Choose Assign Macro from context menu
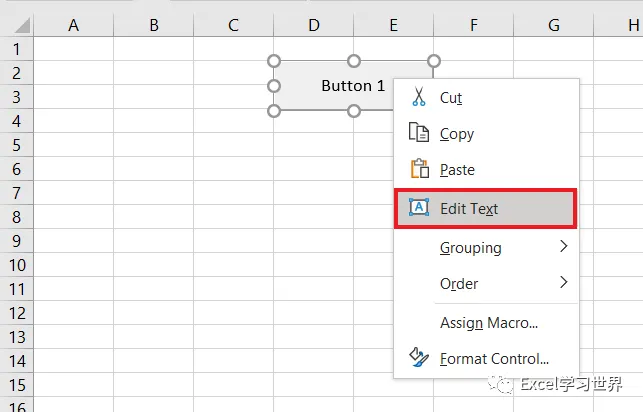This screenshot has width=643, height=412. tap(489, 323)
